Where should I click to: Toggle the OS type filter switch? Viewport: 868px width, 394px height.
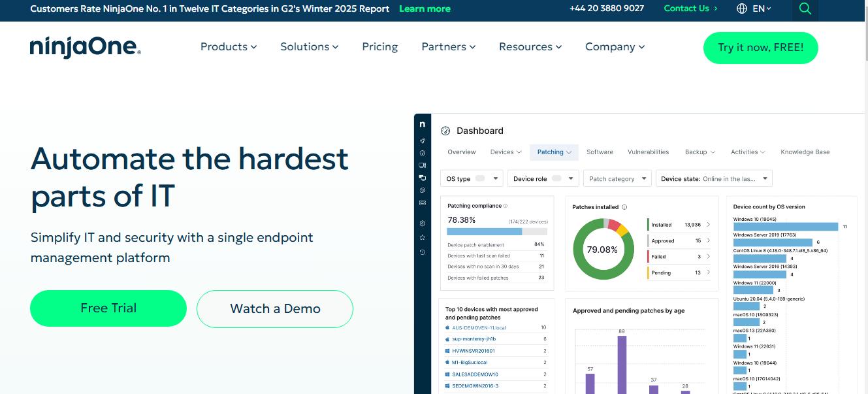[480, 178]
